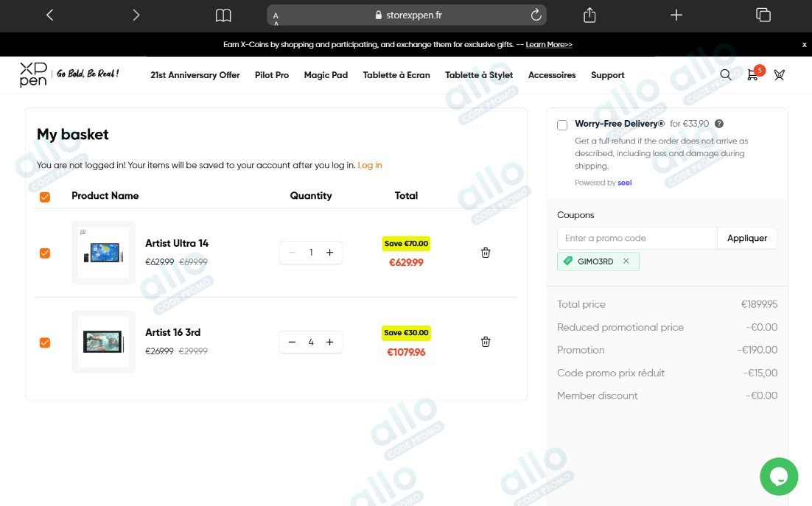
Task: Enable the Worry-Free Delivery checkbox
Action: click(x=562, y=124)
